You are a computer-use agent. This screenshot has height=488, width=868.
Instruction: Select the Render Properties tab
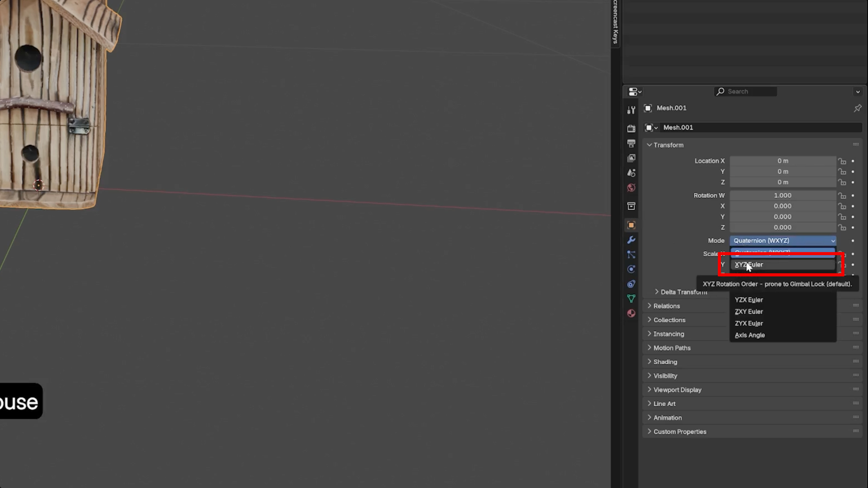[x=631, y=128]
